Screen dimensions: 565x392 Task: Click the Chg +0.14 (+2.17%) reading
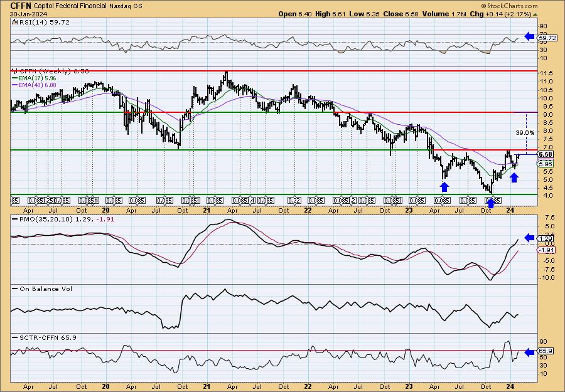(x=501, y=14)
